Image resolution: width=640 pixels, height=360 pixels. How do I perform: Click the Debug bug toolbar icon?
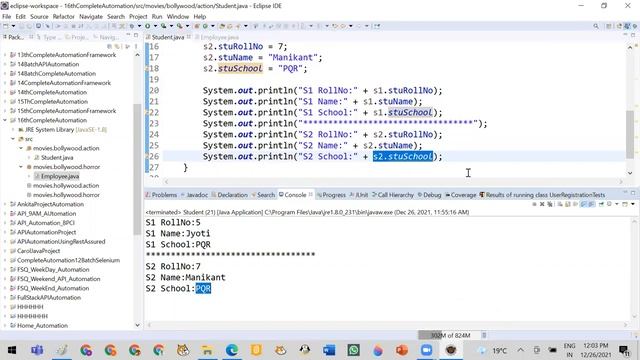click(132, 26)
